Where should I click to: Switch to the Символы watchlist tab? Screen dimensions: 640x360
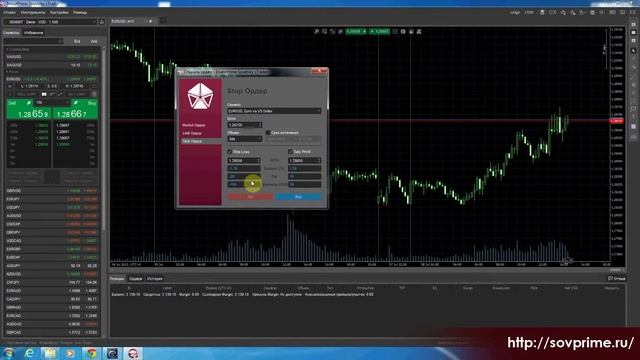(x=11, y=33)
